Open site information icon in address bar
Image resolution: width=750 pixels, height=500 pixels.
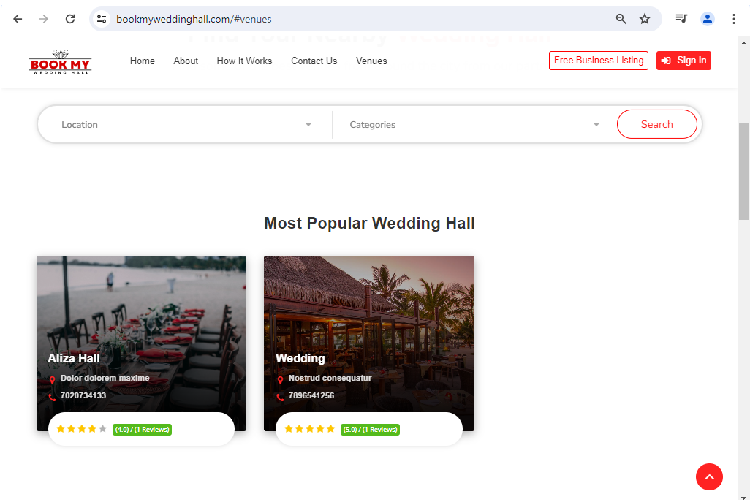coord(101,19)
